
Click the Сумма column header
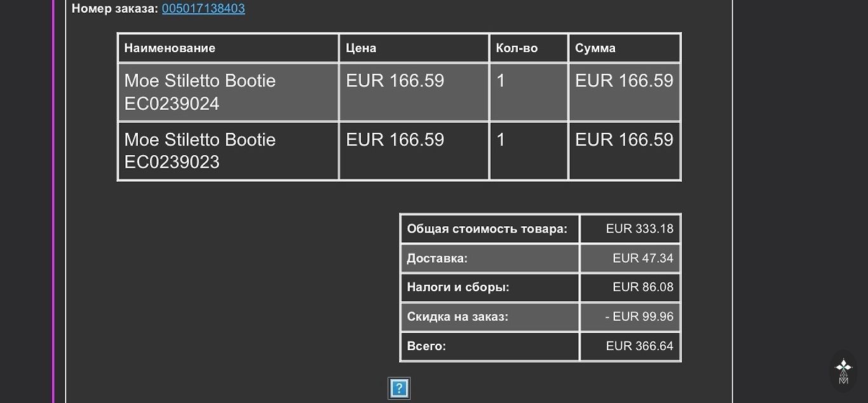coord(595,48)
